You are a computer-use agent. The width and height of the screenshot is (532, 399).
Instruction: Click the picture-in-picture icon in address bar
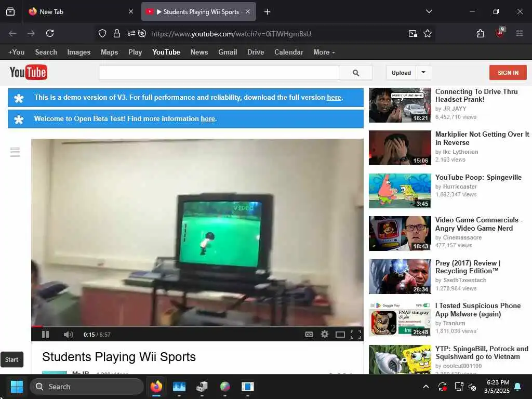[413, 33]
